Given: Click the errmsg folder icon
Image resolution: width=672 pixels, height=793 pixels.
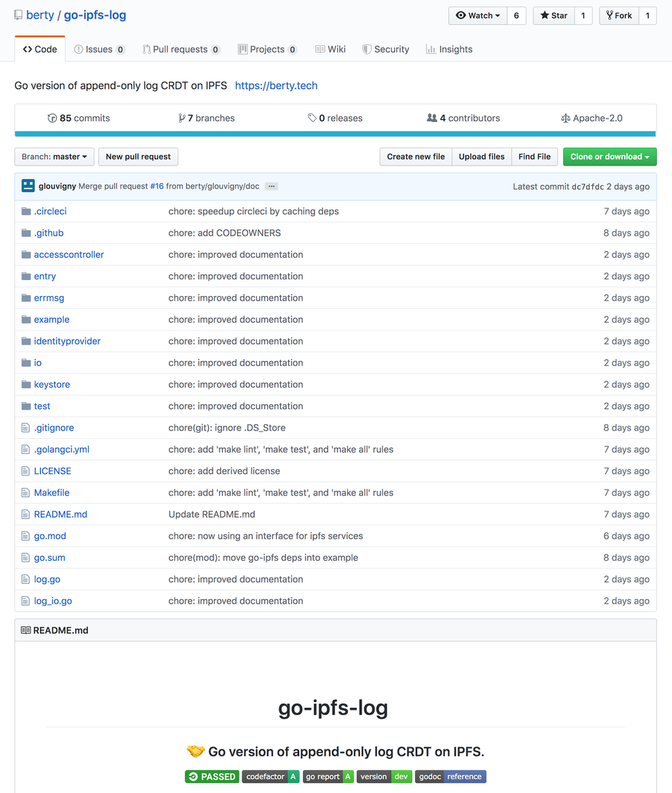Looking at the screenshot, I should [x=26, y=298].
